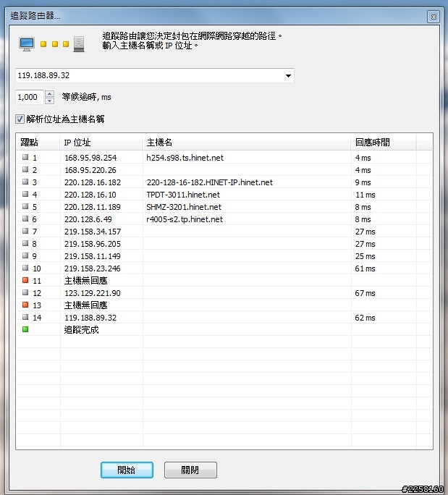This screenshot has width=448, height=495.
Task: Select hostname TPDT-3011.hinet.net
Action: 183,195
